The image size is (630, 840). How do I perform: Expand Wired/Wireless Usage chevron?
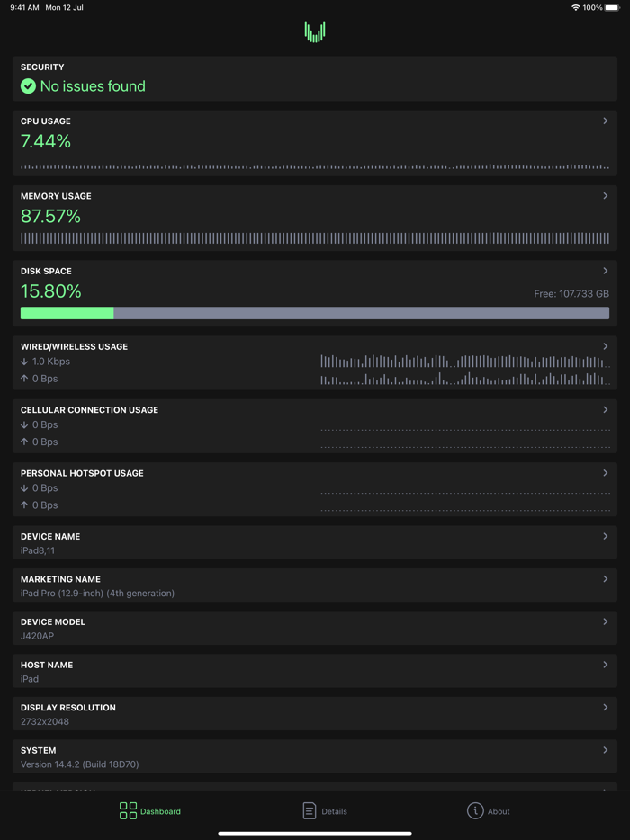(606, 346)
